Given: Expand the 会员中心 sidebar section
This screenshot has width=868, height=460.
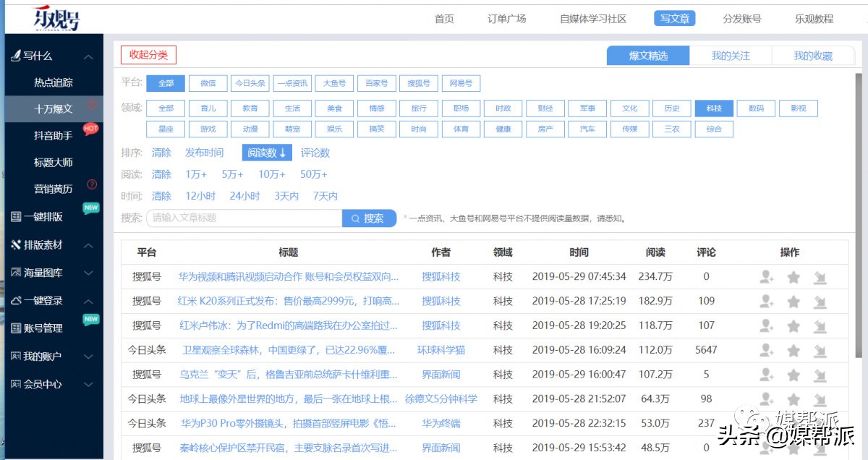Looking at the screenshot, I should tap(88, 384).
